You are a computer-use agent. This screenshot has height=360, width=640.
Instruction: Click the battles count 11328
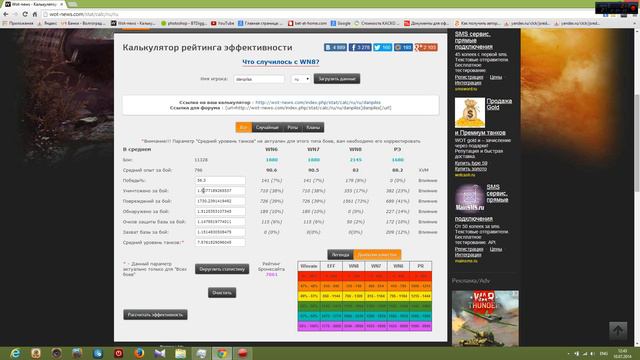(x=201, y=160)
